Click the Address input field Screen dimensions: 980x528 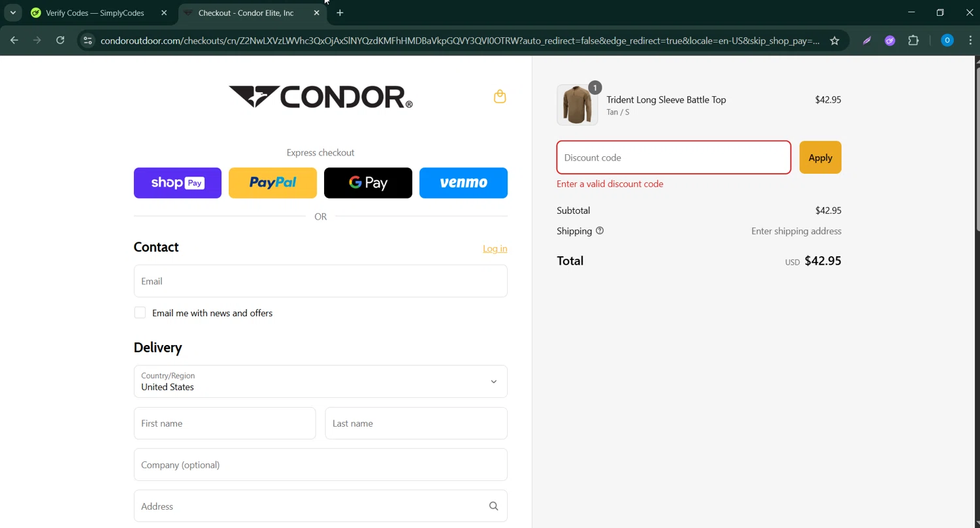(320, 506)
